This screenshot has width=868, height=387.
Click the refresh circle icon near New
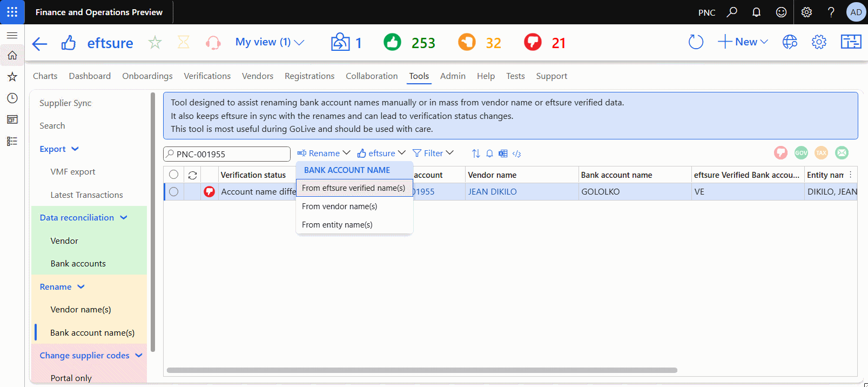point(696,42)
